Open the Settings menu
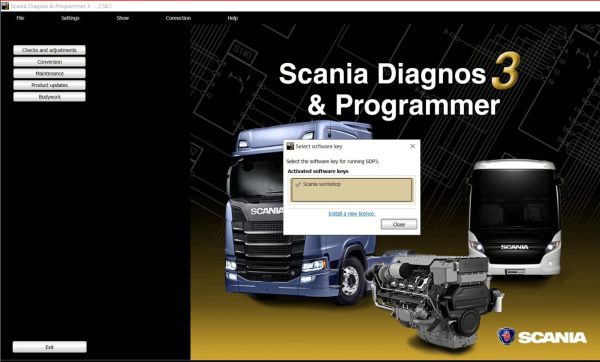Screen dimensions: 600x362 70,18
